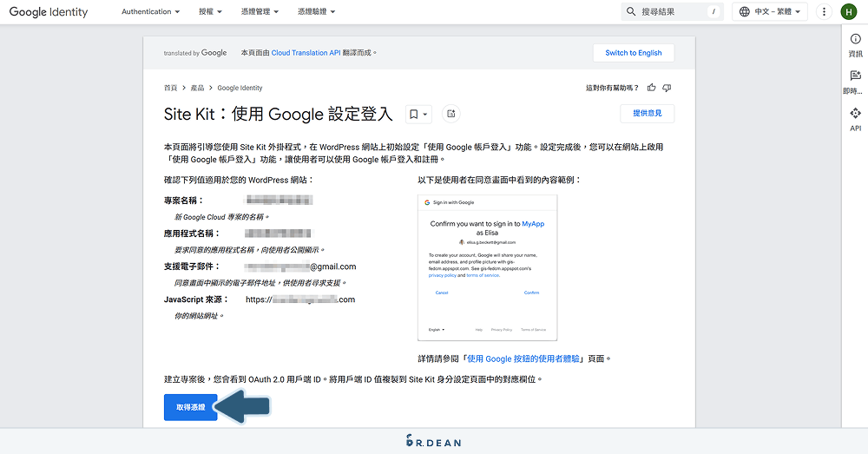
Task: Select the 支援電子郵件 label text
Action: tap(192, 266)
